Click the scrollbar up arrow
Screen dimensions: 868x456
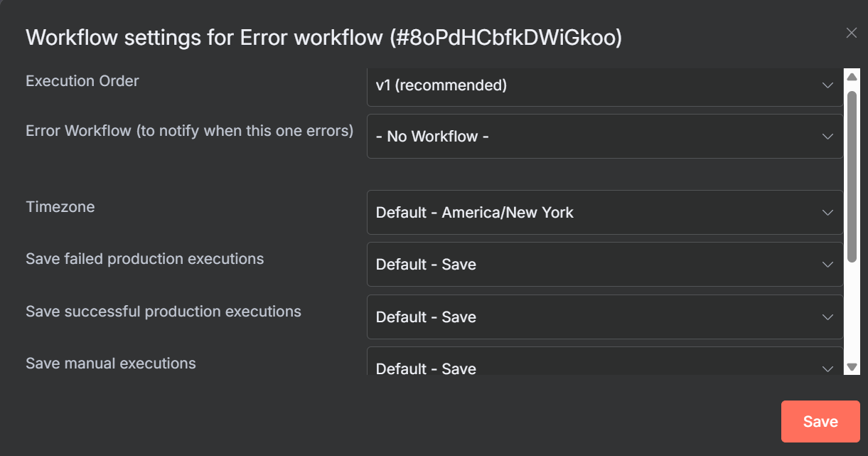852,77
